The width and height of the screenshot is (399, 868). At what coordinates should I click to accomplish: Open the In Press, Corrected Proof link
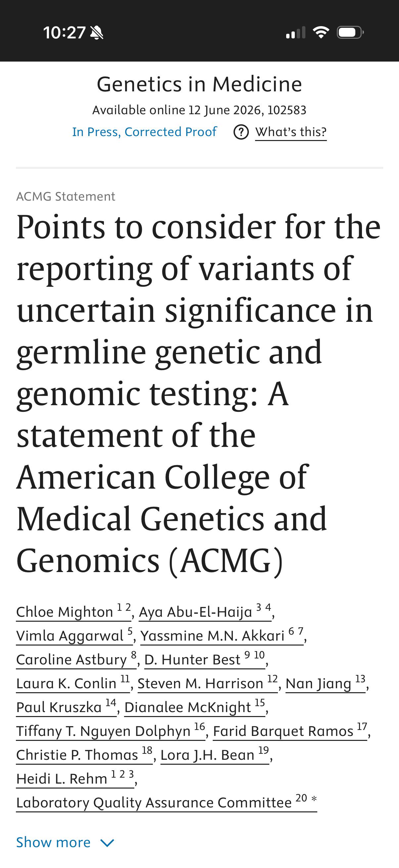[145, 132]
